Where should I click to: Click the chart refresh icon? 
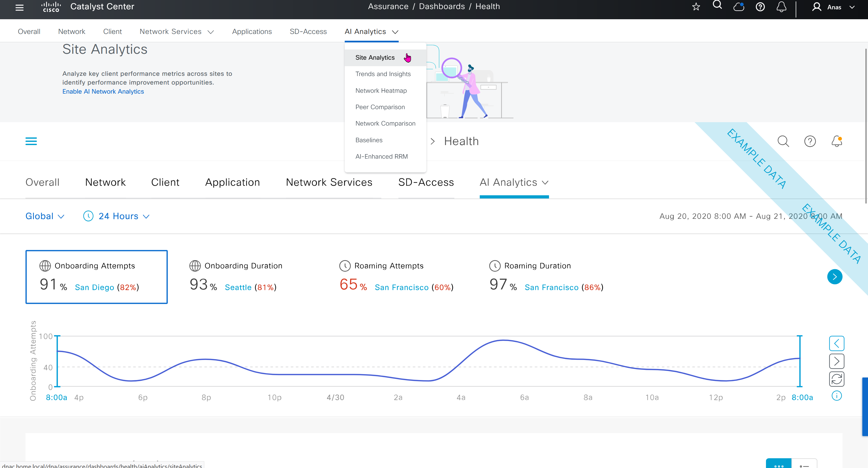coord(836,379)
